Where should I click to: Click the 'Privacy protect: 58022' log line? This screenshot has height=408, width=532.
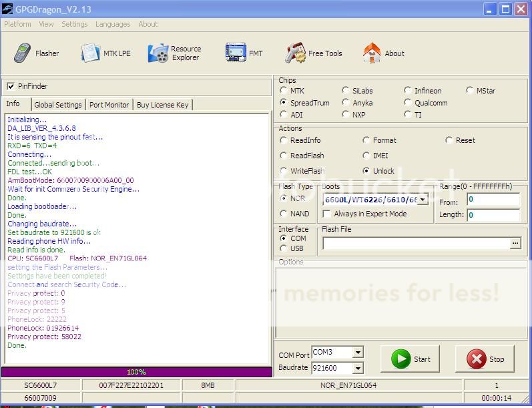click(x=45, y=337)
